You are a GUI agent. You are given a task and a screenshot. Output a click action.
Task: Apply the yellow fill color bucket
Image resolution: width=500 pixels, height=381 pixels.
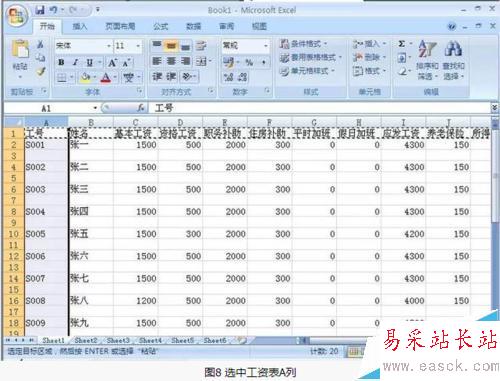(x=85, y=78)
